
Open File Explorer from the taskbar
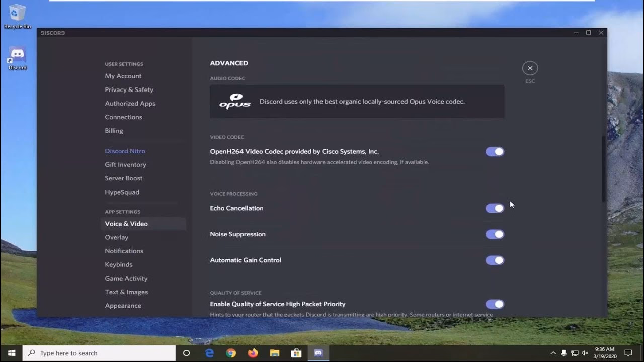click(x=274, y=353)
